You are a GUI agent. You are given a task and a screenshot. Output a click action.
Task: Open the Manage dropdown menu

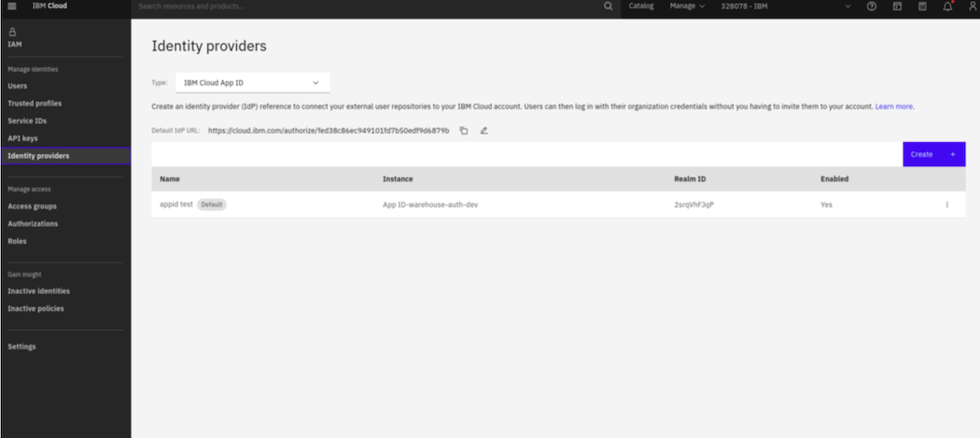(x=687, y=7)
